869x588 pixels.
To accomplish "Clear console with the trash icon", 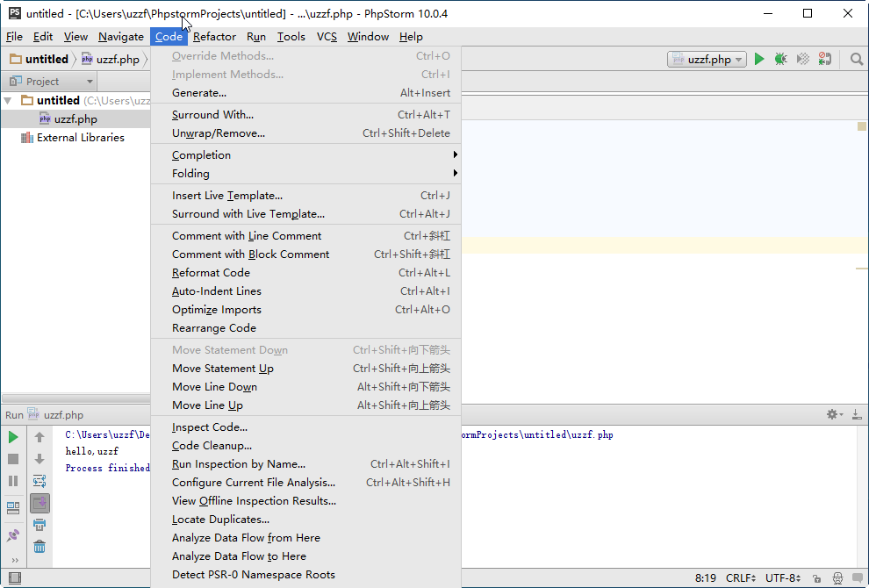I will click(39, 547).
